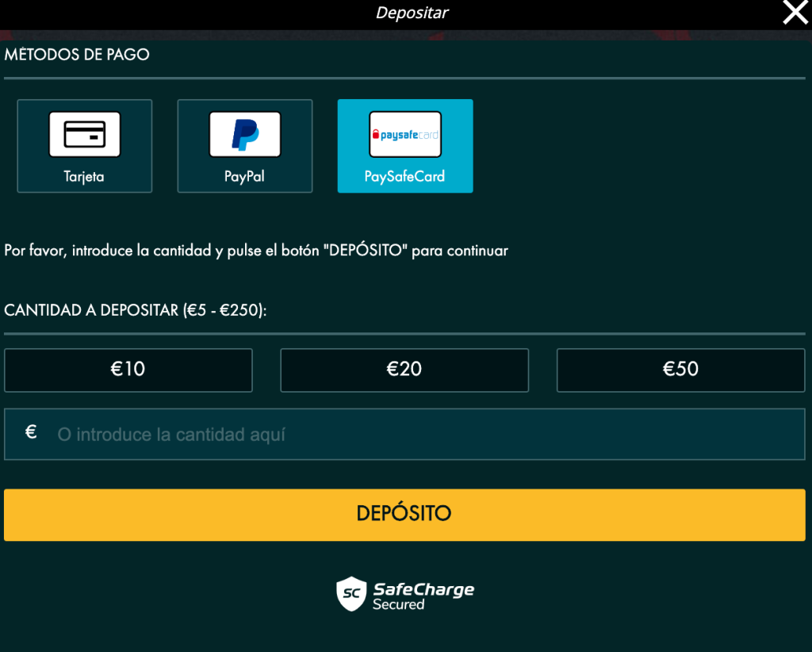812x652 pixels.
Task: Click the MÉTODOS DE PAGO heading
Action: (77, 55)
